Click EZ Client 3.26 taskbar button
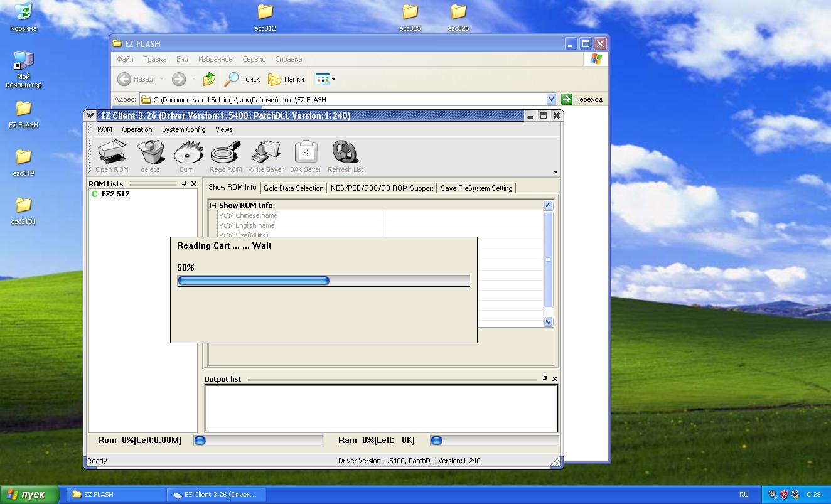831x504 pixels. click(x=216, y=495)
